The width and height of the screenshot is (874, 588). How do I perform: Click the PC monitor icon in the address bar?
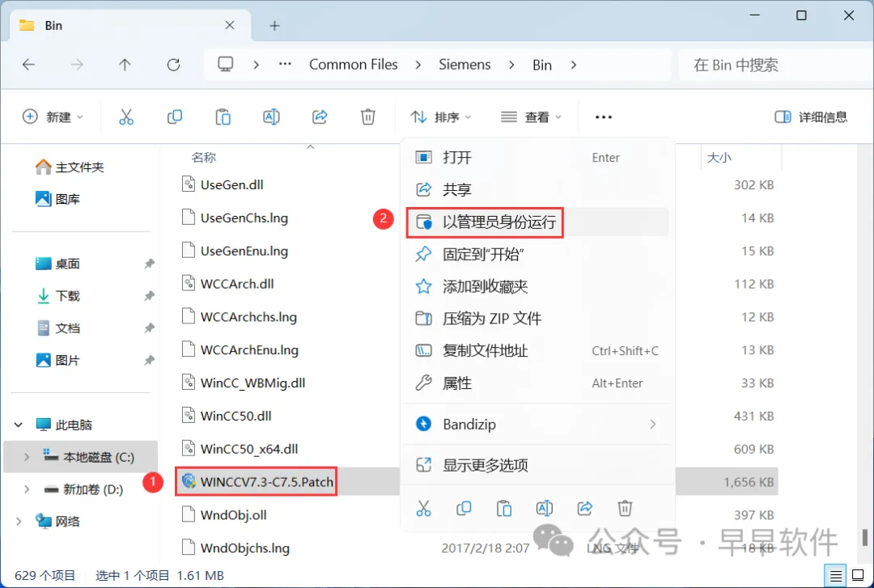click(225, 65)
